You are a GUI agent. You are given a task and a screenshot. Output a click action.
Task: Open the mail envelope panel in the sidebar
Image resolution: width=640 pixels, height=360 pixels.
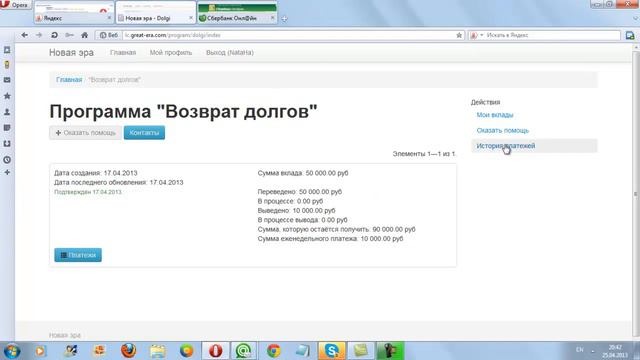click(x=7, y=80)
